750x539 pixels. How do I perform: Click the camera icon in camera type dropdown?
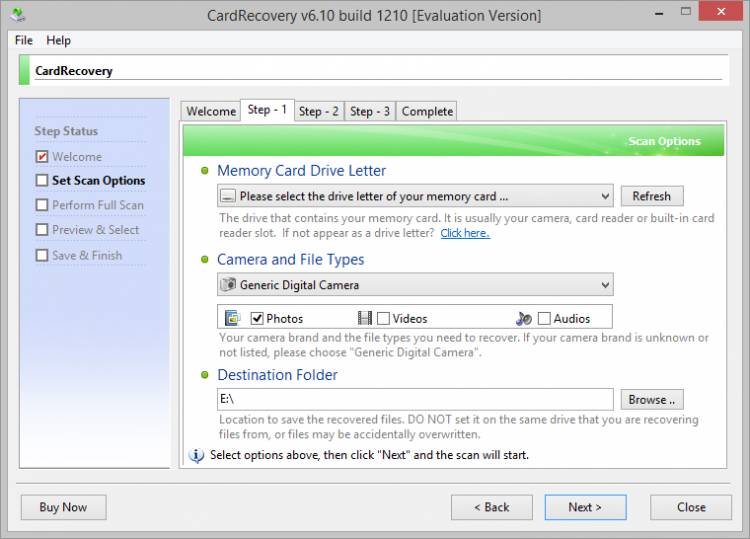[228, 285]
